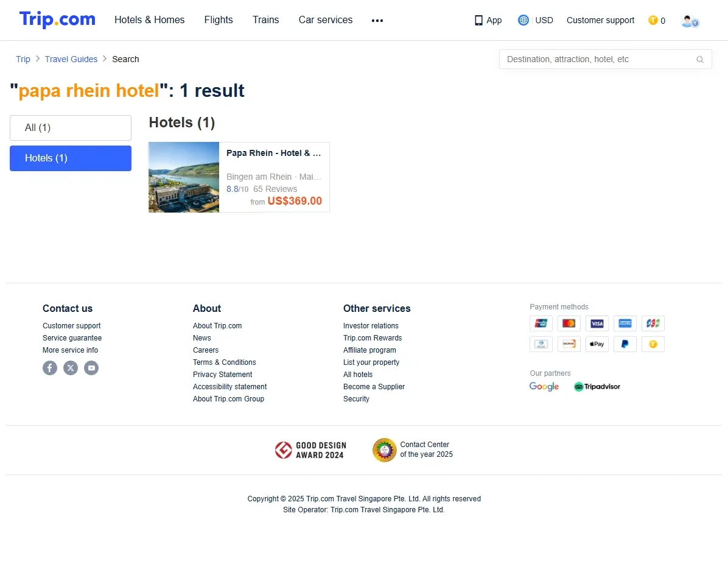This screenshot has width=728, height=561.
Task: Open the App download phone icon
Action: click(x=478, y=21)
